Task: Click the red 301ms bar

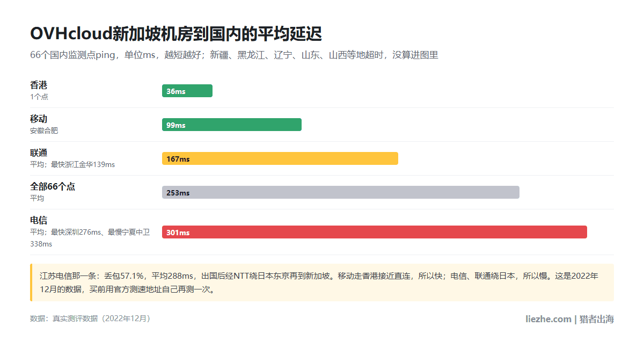Action: (x=375, y=232)
